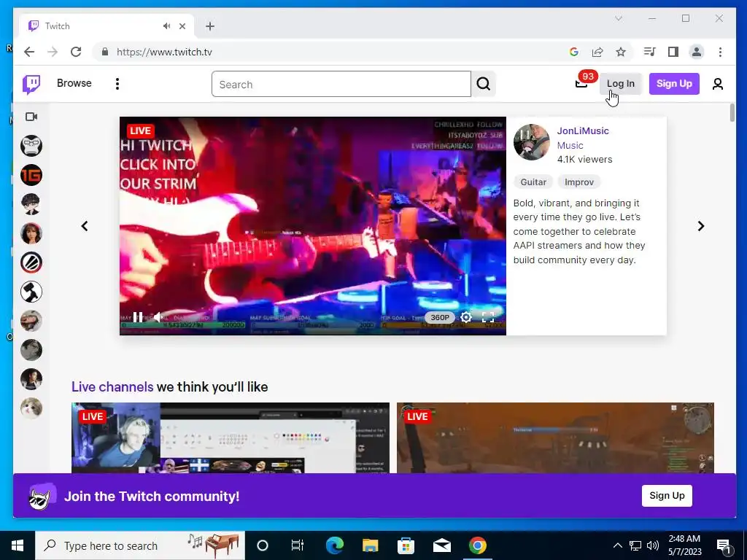
Task: Open the Windows notification center
Action: 724,545
